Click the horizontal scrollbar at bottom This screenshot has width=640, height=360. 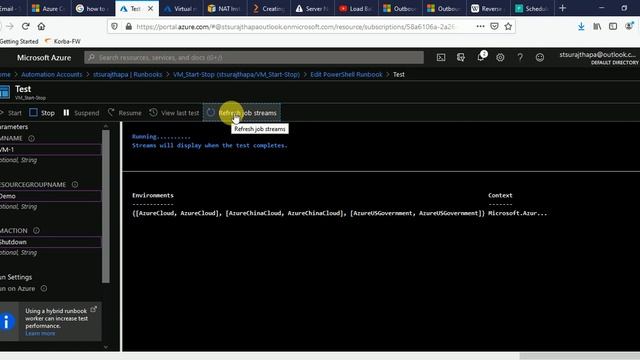[x=580, y=356]
